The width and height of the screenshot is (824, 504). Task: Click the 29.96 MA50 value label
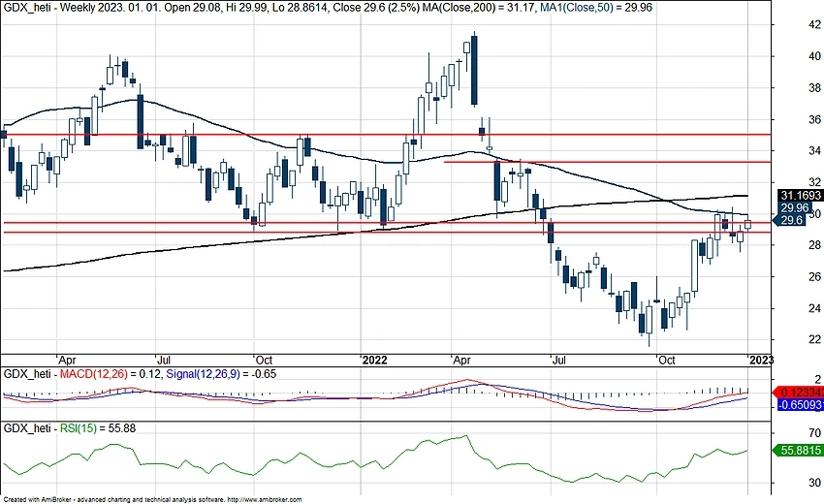794,207
